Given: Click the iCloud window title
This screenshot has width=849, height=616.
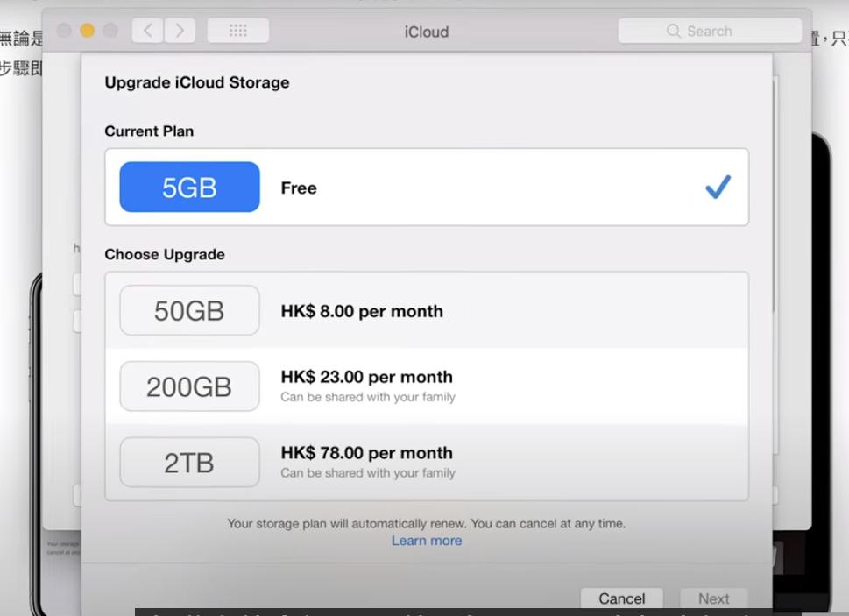Looking at the screenshot, I should click(x=427, y=32).
